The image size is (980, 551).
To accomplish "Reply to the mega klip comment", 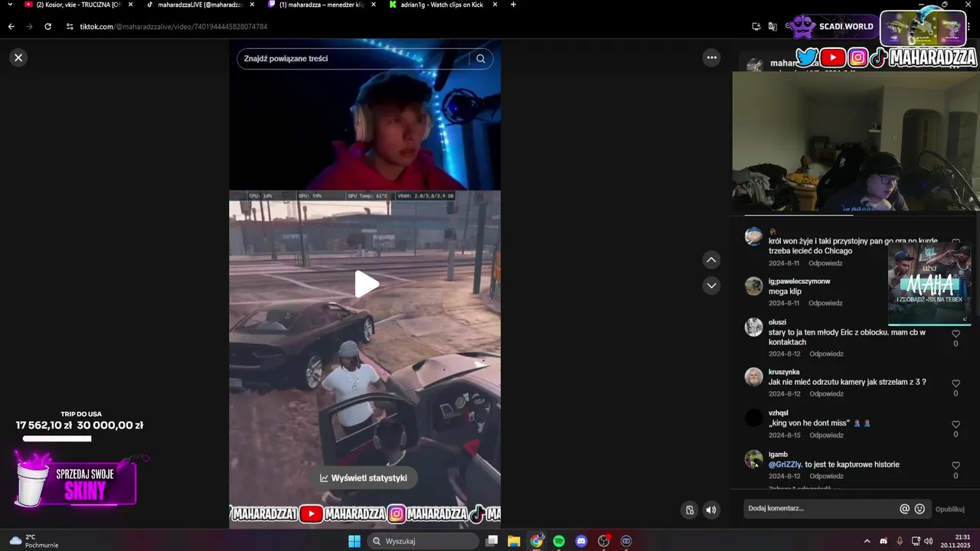I will [x=825, y=303].
